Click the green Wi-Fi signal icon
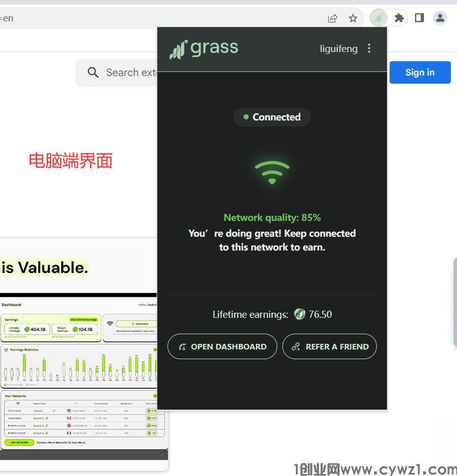Screen dimensions: 457x476 272,172
